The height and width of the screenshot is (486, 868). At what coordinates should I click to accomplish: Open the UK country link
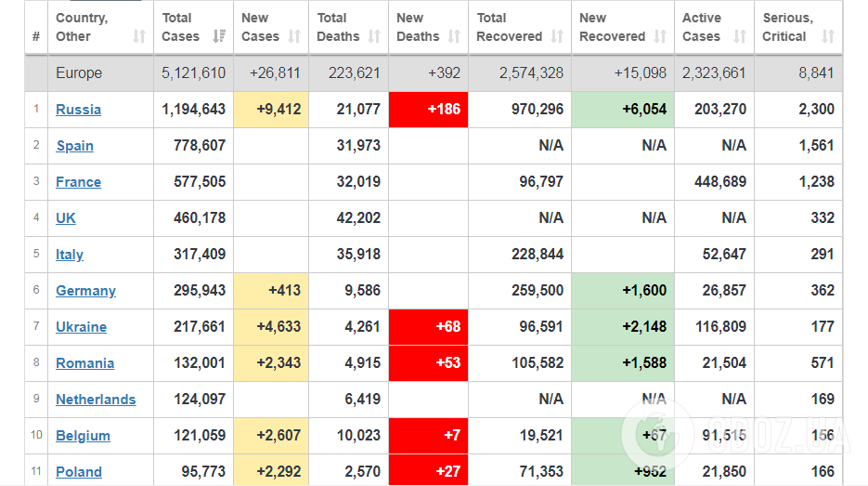(x=66, y=218)
